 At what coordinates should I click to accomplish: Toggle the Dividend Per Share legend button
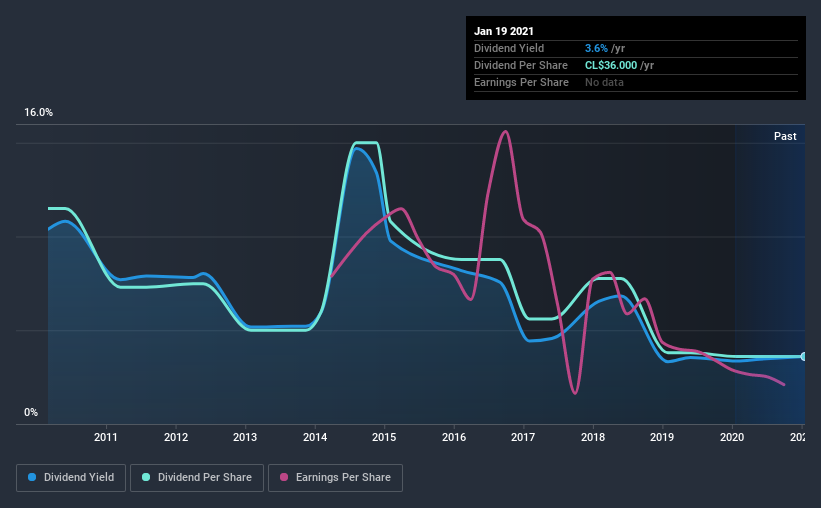pos(197,478)
